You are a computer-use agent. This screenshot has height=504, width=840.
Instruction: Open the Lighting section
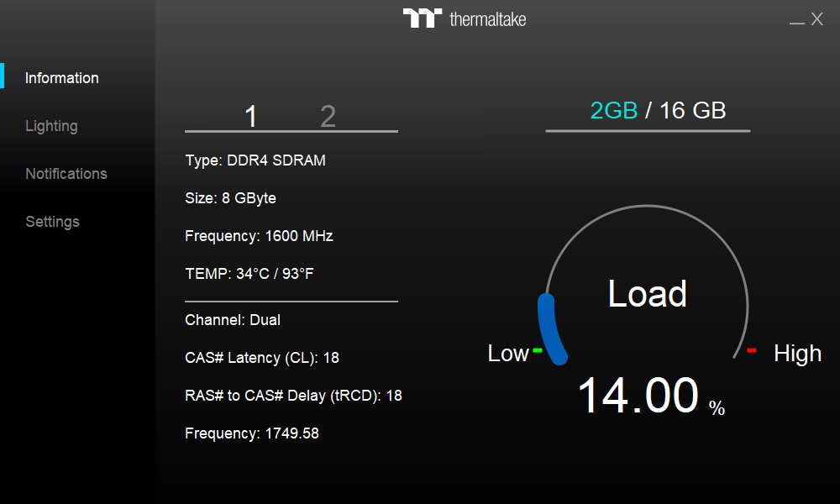click(51, 126)
